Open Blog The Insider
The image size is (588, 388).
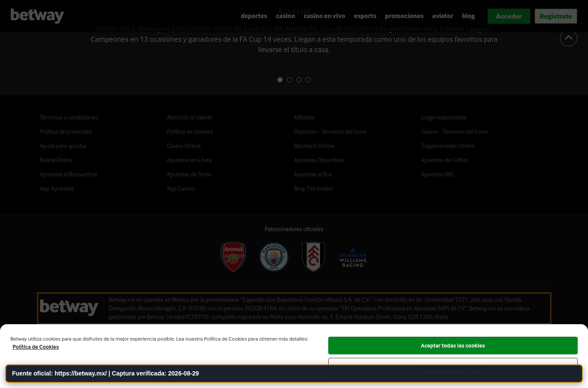pos(314,188)
